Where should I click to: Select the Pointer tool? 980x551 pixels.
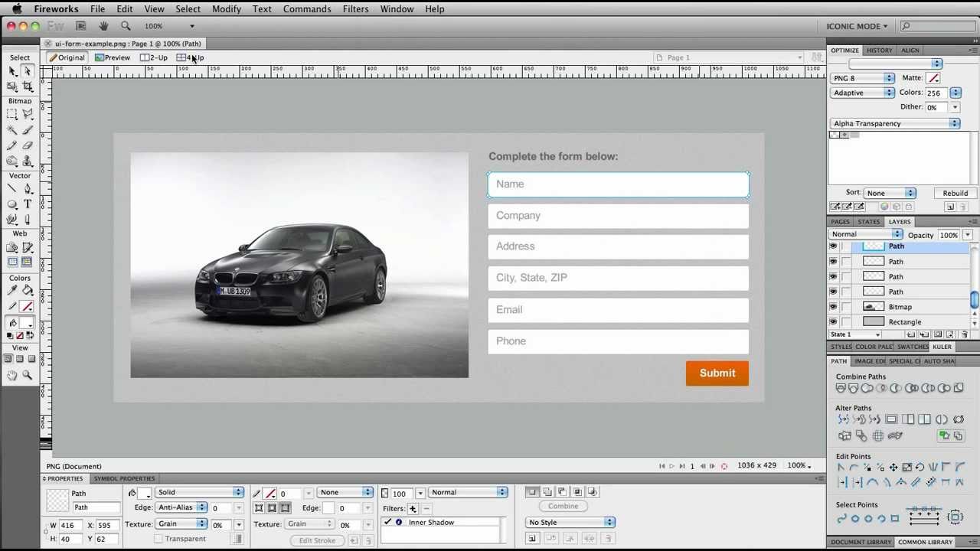(12, 71)
